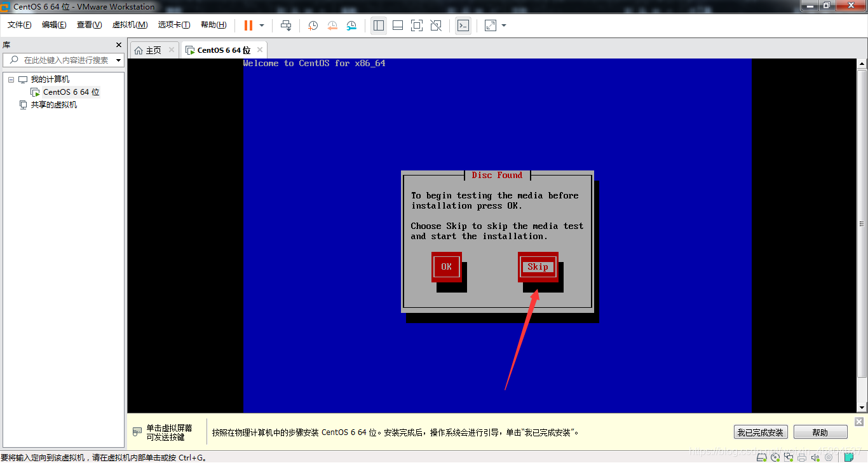The height and width of the screenshot is (463, 868).
Task: Revert virtual machine to previous snapshot
Action: point(332,25)
